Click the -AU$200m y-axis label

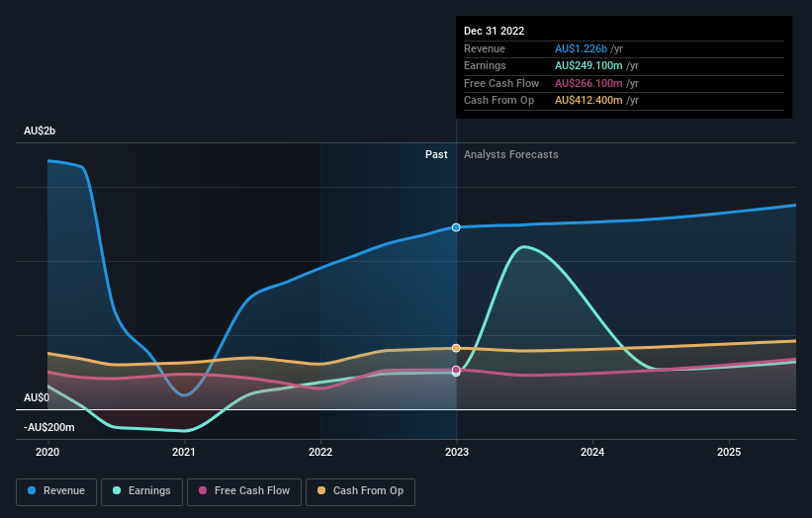(x=49, y=427)
